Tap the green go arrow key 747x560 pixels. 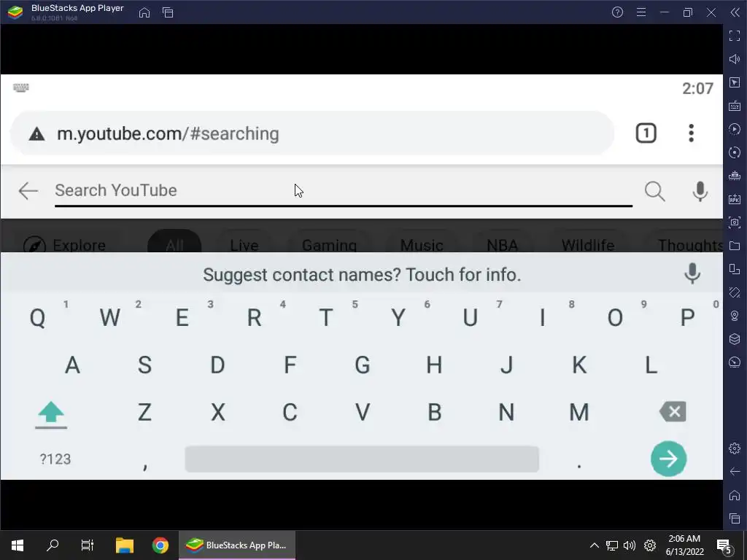pyautogui.click(x=668, y=459)
